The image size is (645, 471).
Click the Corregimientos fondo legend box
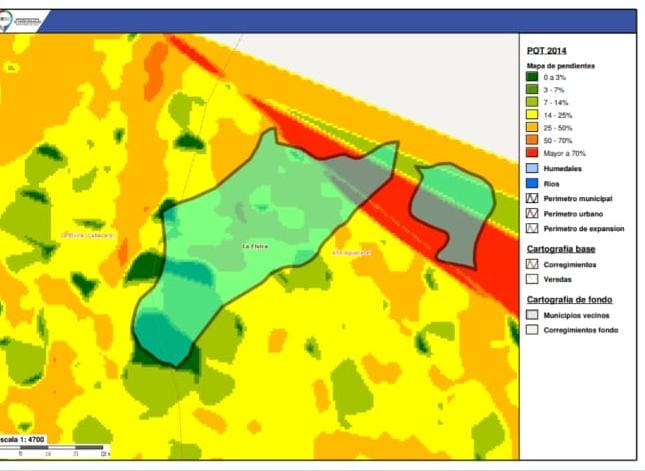tap(532, 330)
